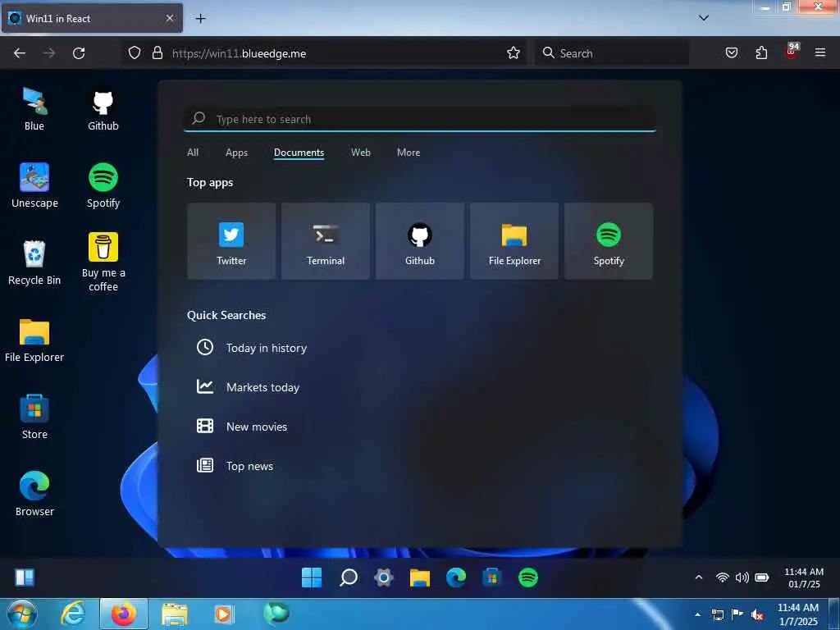This screenshot has width=840, height=630.
Task: Click the Win11 battery tray icon
Action: (x=762, y=577)
